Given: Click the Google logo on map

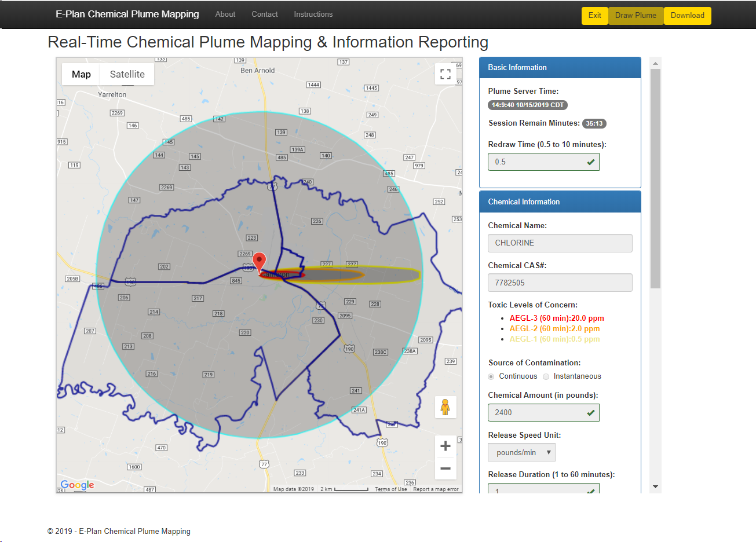Looking at the screenshot, I should (x=77, y=485).
